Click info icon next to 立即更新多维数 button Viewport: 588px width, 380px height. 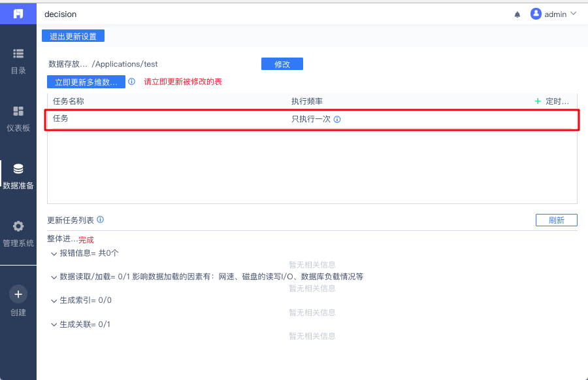tap(131, 82)
